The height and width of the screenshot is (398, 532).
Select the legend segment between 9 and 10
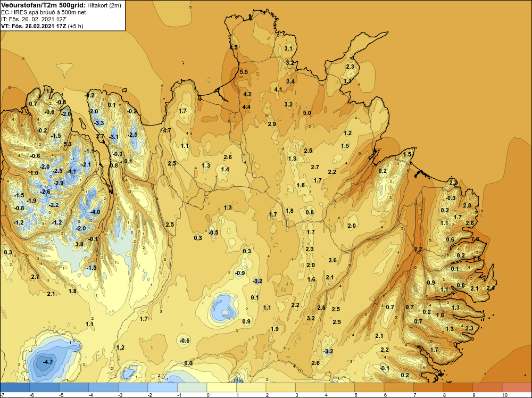(487, 387)
